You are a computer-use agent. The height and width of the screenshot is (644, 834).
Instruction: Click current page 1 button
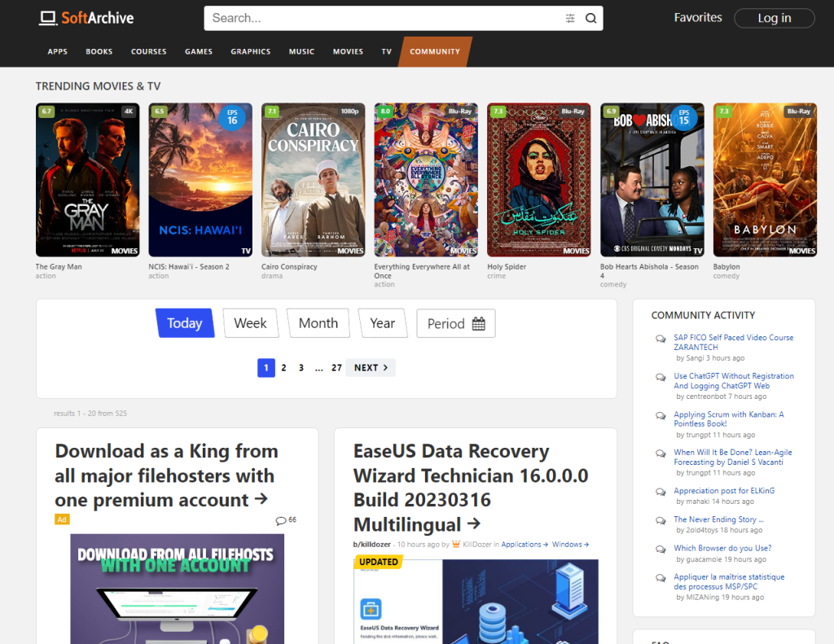[266, 367]
